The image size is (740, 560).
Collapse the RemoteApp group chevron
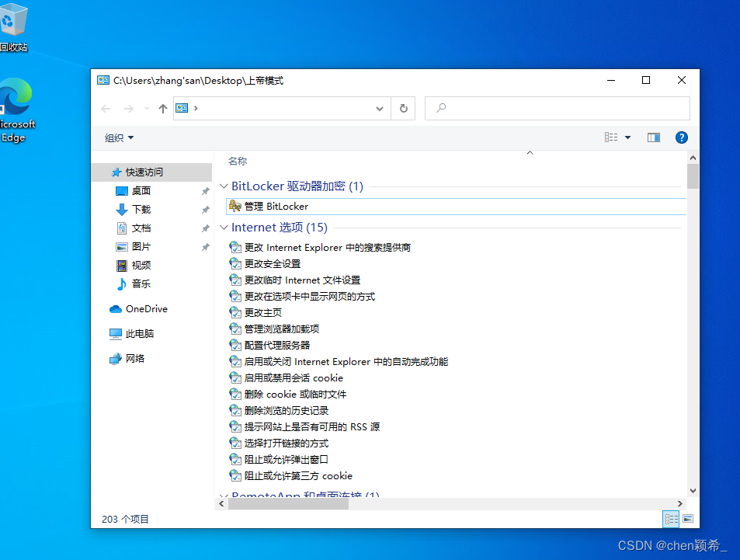coord(222,495)
